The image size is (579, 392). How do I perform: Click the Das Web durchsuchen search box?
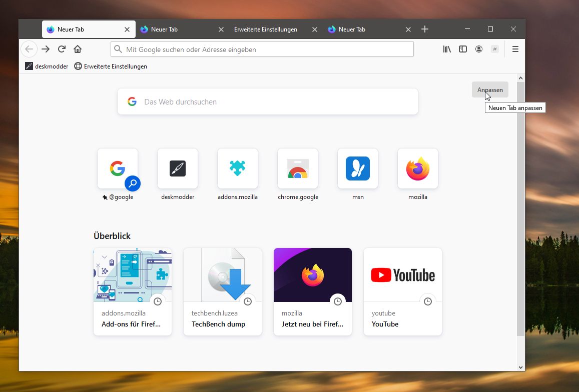(x=268, y=101)
